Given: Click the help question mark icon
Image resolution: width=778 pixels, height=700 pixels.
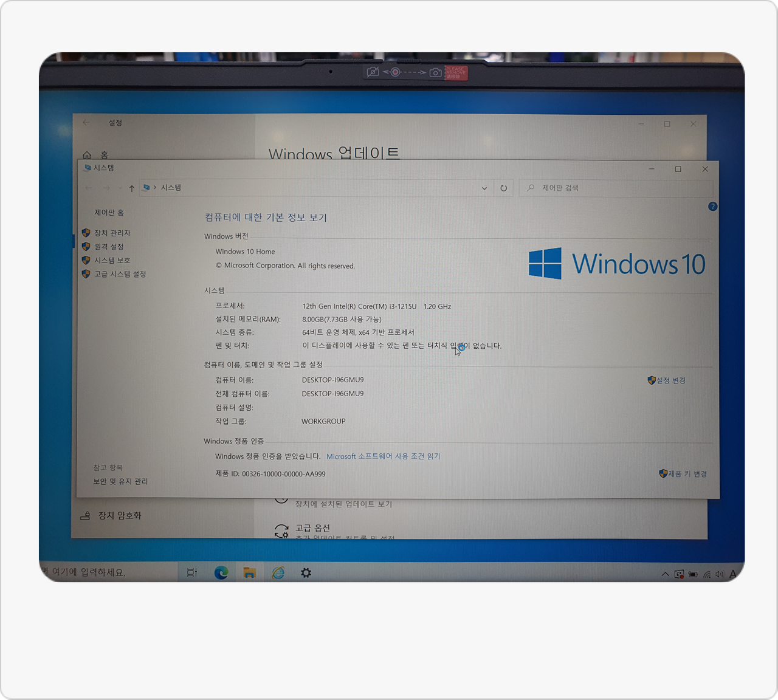Looking at the screenshot, I should click(x=713, y=207).
